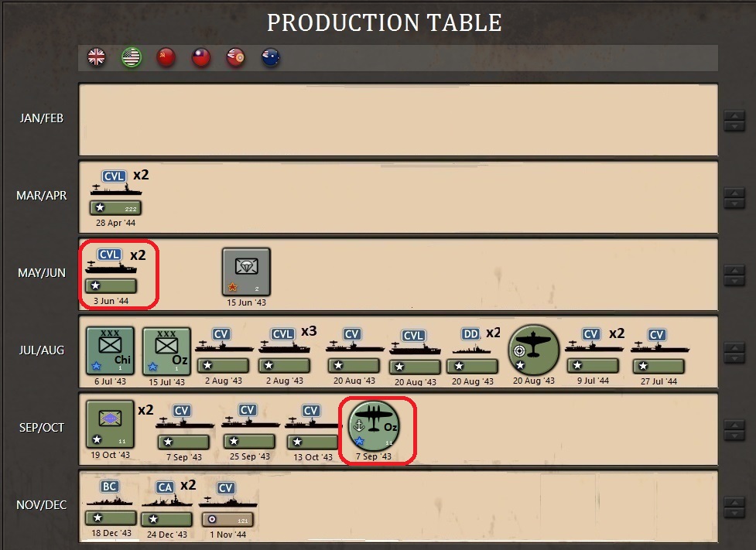
Task: Select the paratrooper unit due 15 Jun '43
Action: [x=246, y=272]
